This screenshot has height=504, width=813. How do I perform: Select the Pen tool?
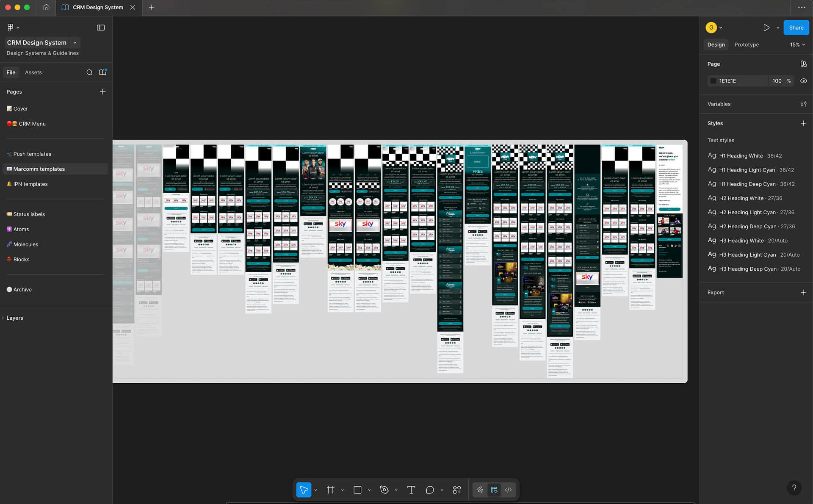tap(384, 490)
